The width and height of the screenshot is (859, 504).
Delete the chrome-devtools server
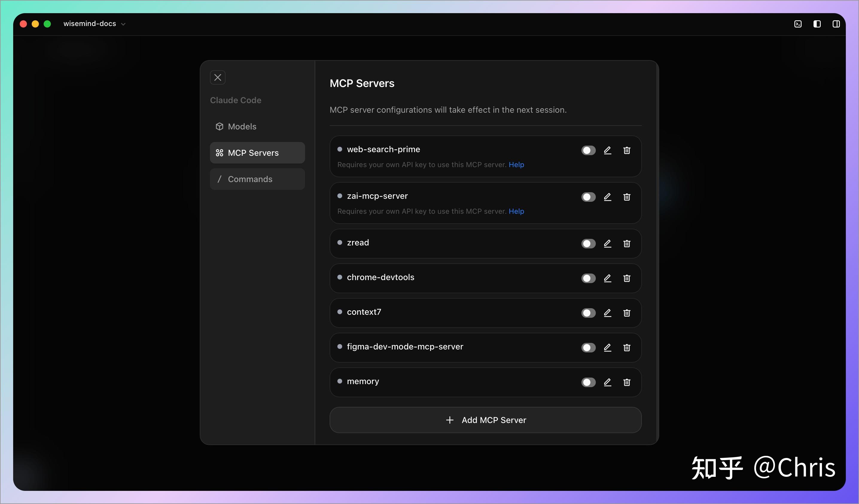(x=627, y=278)
